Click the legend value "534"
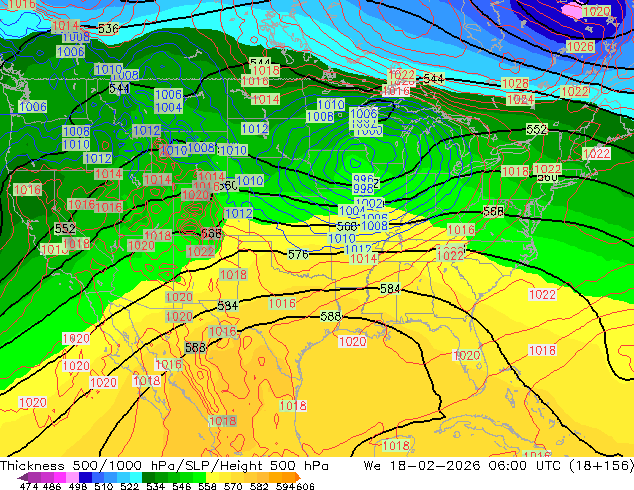The height and width of the screenshot is (490, 634). click(155, 486)
